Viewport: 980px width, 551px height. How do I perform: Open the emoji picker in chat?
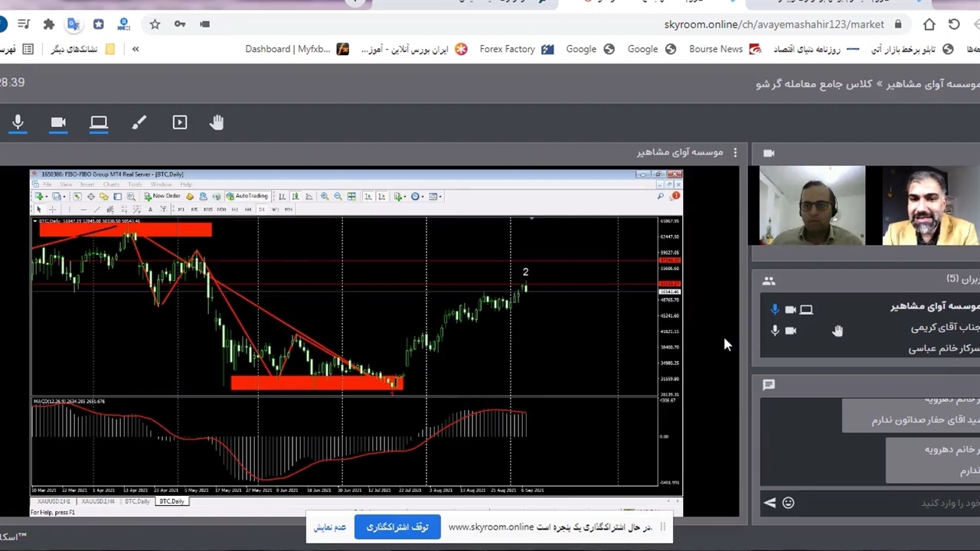(x=789, y=503)
